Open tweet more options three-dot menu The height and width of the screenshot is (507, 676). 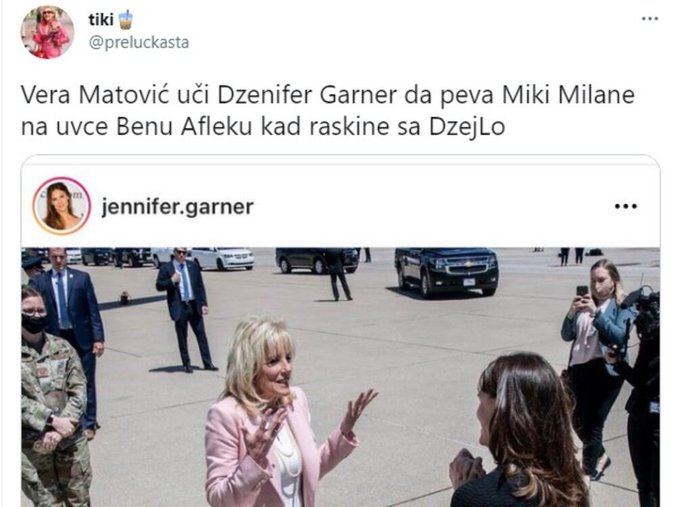pos(650,19)
